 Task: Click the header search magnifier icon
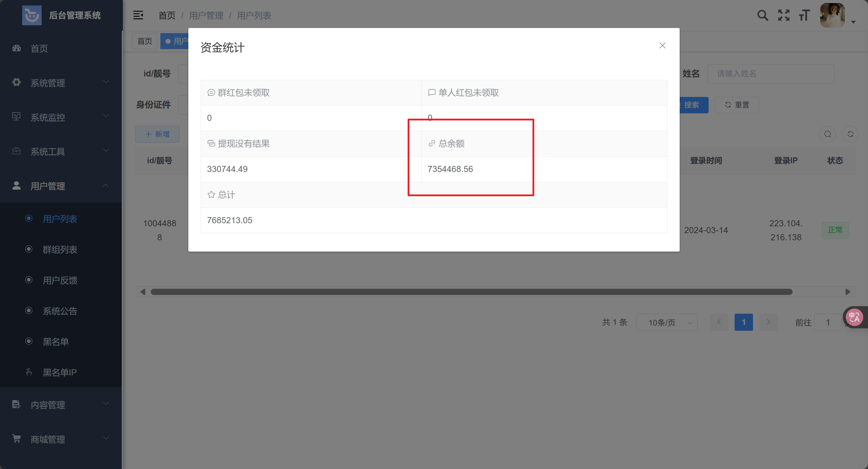tap(763, 15)
